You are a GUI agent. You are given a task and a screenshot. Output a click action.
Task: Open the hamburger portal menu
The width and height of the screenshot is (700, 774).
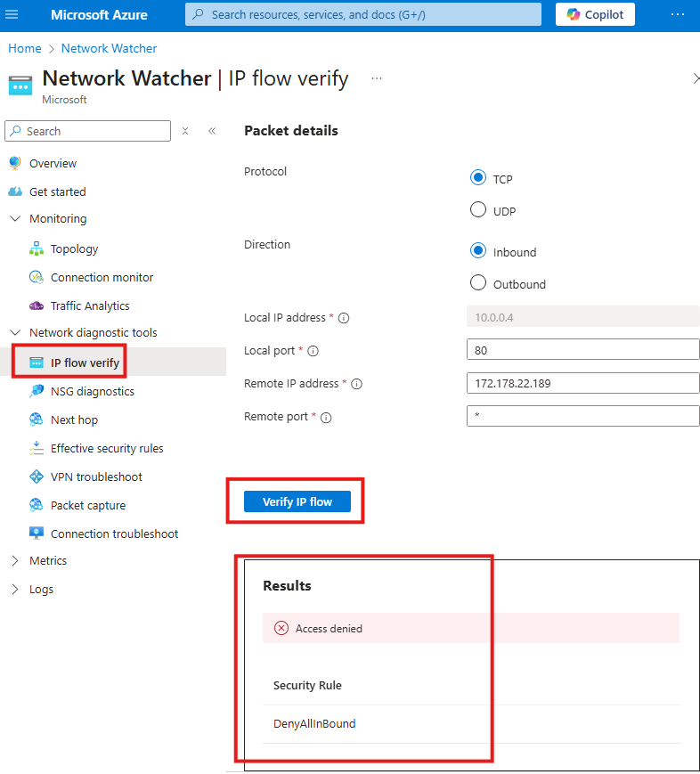[x=12, y=14]
